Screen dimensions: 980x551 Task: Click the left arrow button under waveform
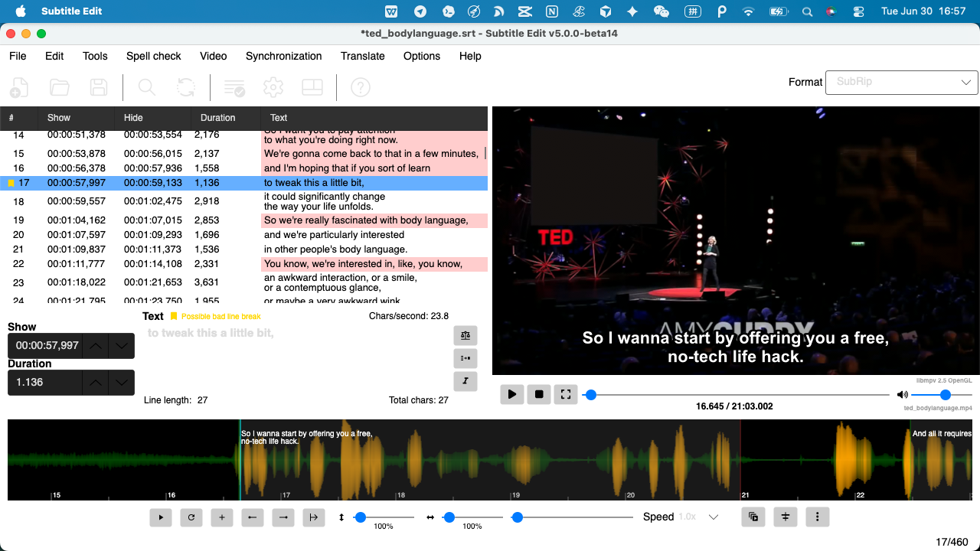tap(253, 517)
